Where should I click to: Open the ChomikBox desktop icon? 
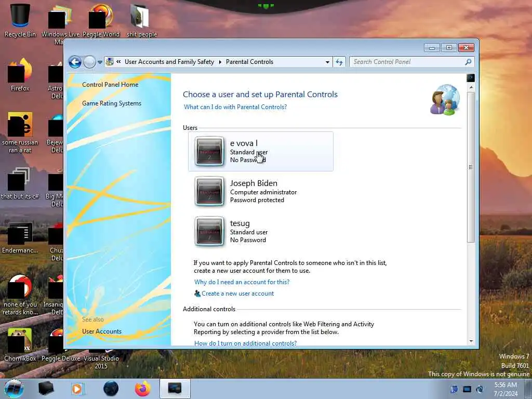(20, 345)
